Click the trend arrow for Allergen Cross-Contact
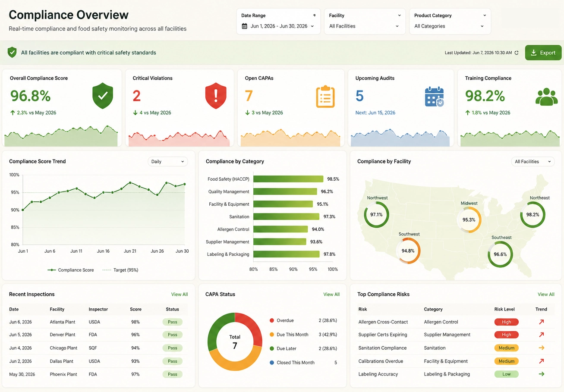The width and height of the screenshot is (564, 392). click(x=542, y=322)
